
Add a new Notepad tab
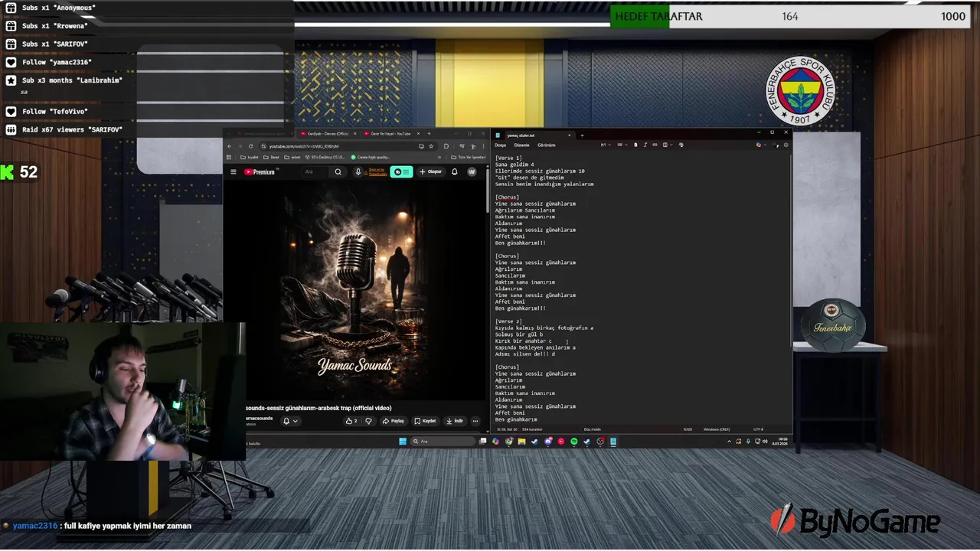582,135
